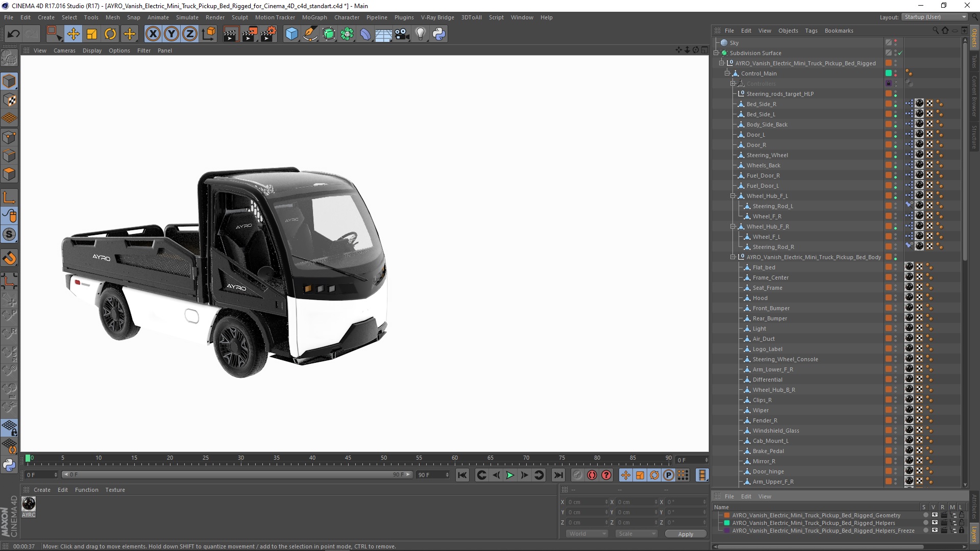Open the Character menu
The image size is (980, 551).
347,17
